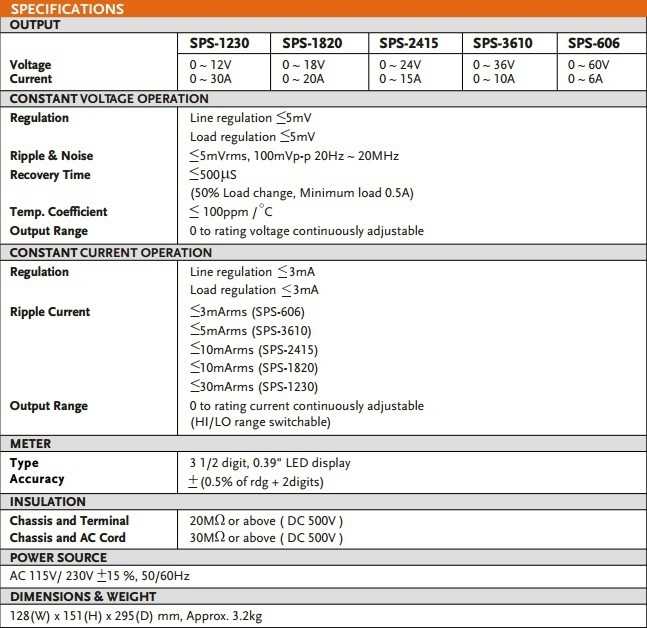The width and height of the screenshot is (647, 628).
Task: Click Output Range label under Constant Voltage
Action: 49,231
